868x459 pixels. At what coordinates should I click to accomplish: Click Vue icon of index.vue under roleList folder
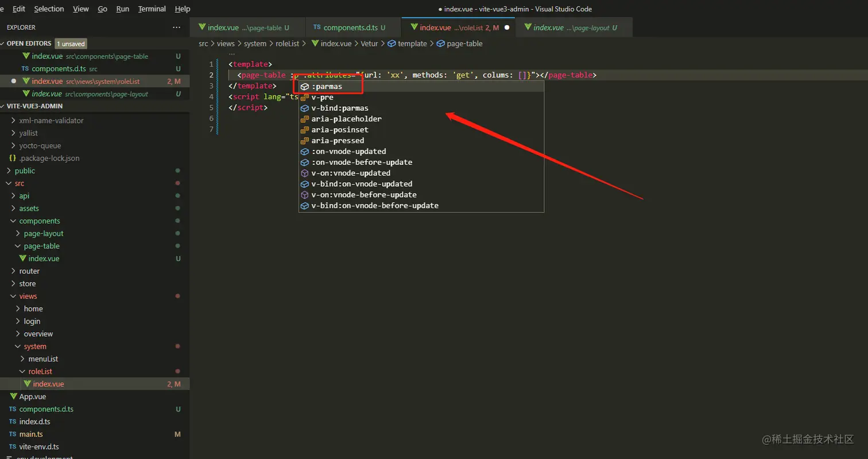click(27, 384)
